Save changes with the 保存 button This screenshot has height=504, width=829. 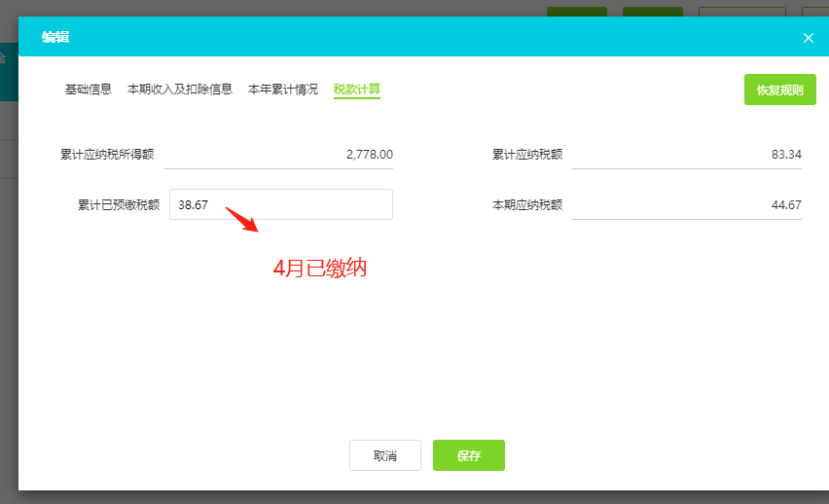(468, 455)
